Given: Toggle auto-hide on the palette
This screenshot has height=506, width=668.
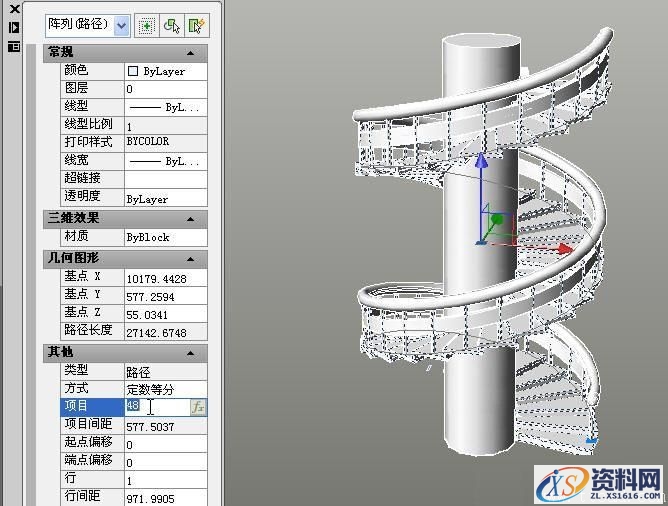Looking at the screenshot, I should (x=14, y=27).
